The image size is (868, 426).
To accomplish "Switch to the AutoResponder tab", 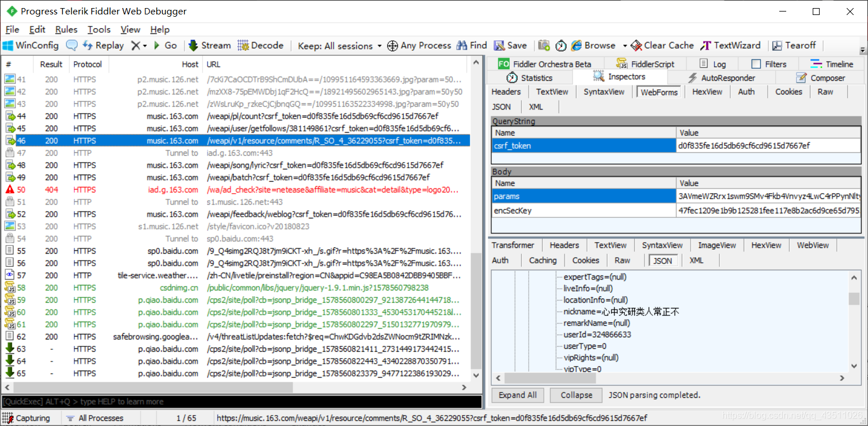I will (721, 78).
